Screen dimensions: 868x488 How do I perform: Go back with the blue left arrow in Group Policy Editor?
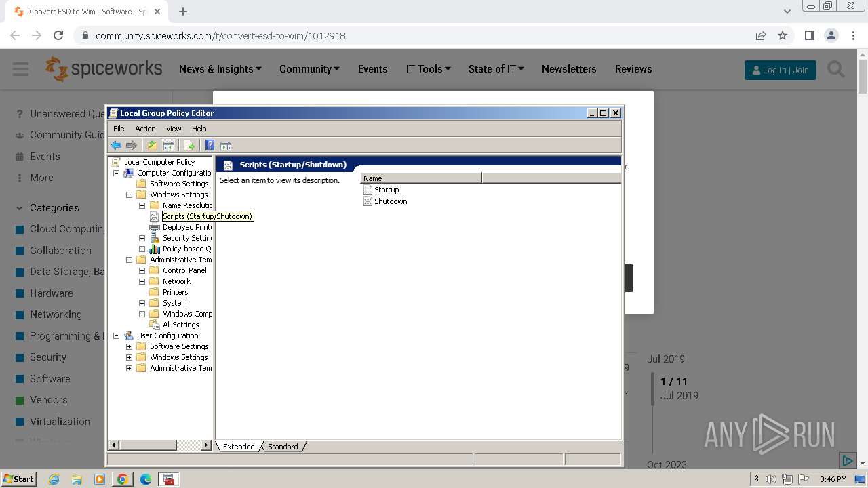pyautogui.click(x=116, y=146)
